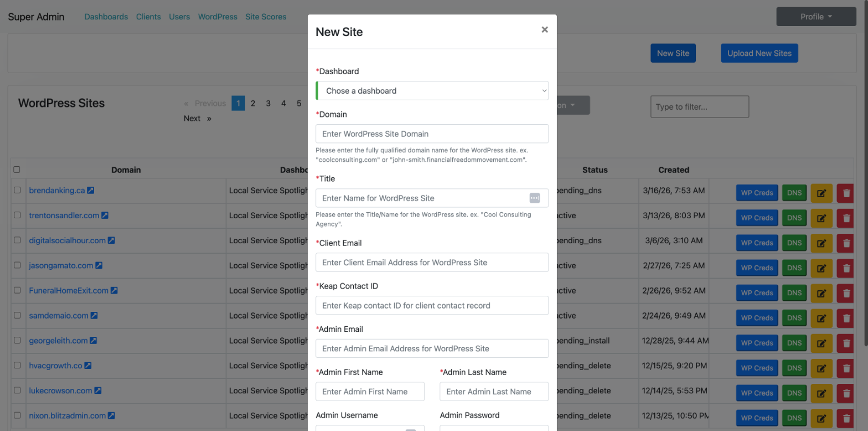Check the box for brendanking.ca row

17,190
